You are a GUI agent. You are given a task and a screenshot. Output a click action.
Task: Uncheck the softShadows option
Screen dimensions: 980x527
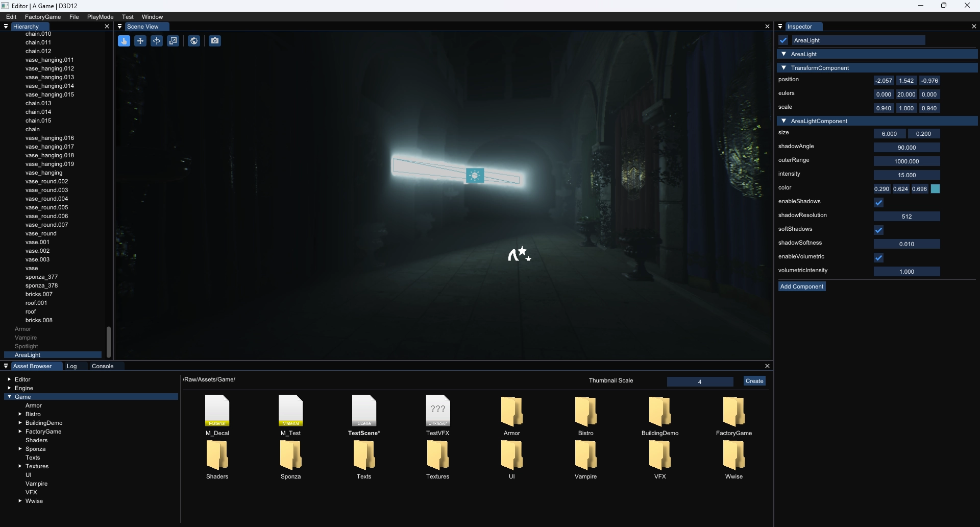point(878,230)
